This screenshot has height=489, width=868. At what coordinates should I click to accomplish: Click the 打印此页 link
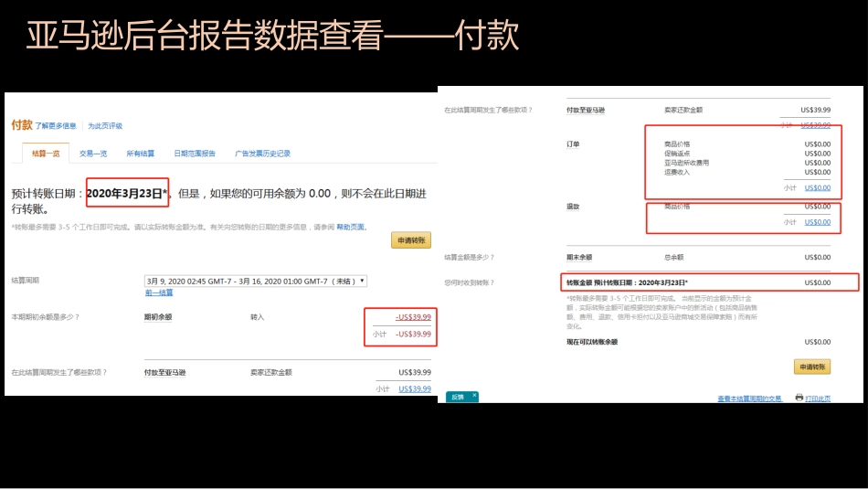click(x=818, y=399)
